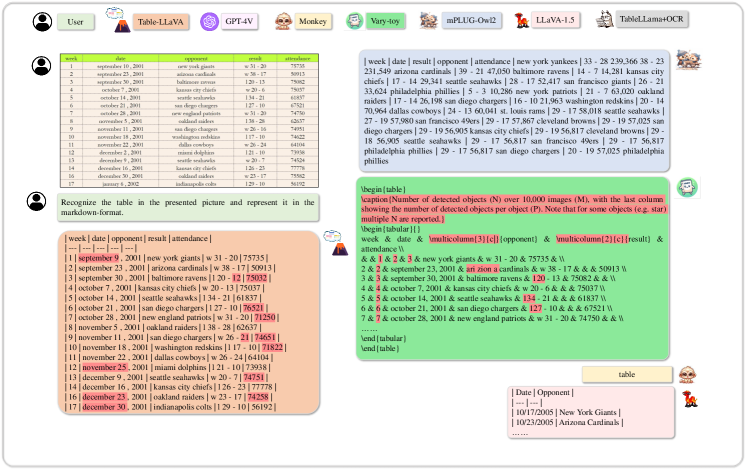The height and width of the screenshot is (470, 748).
Task: Click the highlighted '75032' attendance value
Action: (256, 278)
